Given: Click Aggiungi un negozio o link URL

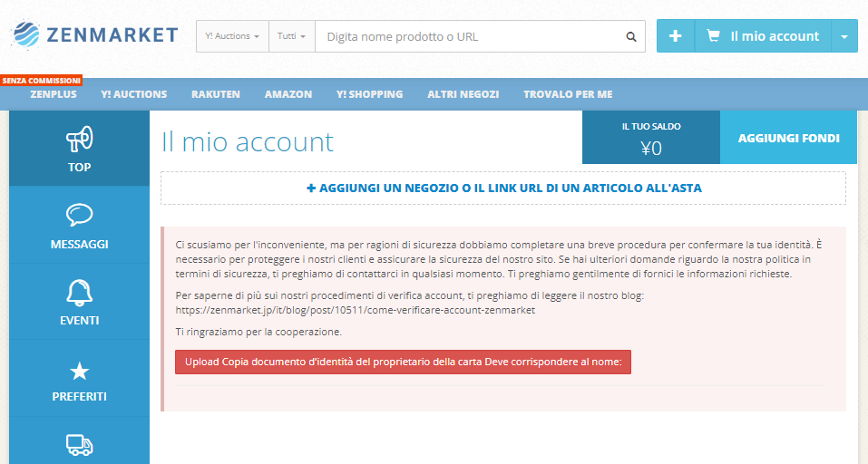Looking at the screenshot, I should coord(503,188).
